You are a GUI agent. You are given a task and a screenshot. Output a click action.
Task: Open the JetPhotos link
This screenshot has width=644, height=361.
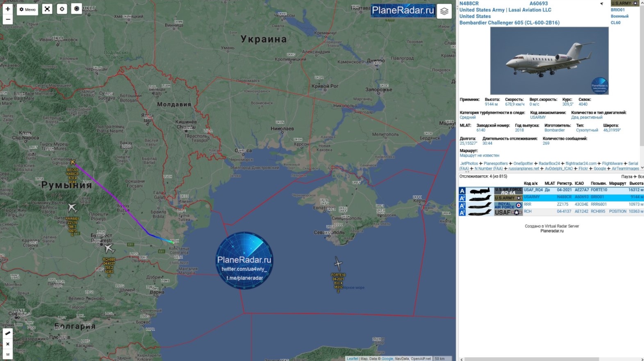tap(469, 163)
